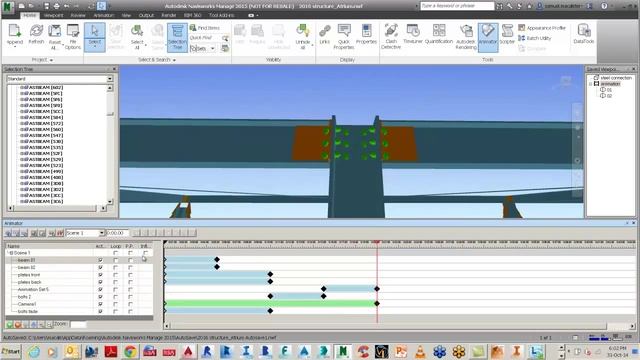Toggle the Infinite checkbox for Scene 1
This screenshot has width=640, height=360.
click(x=145, y=253)
